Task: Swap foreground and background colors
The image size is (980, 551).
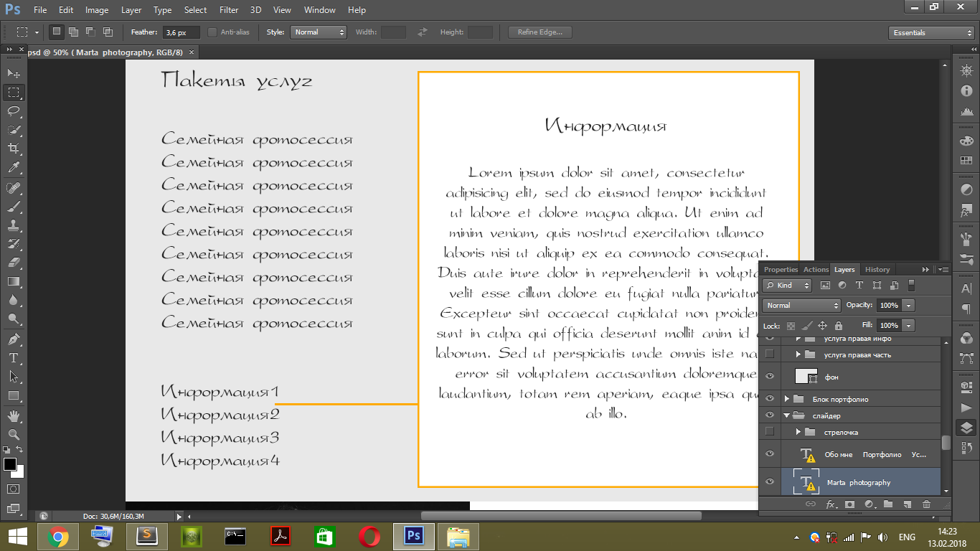Action: (20, 449)
